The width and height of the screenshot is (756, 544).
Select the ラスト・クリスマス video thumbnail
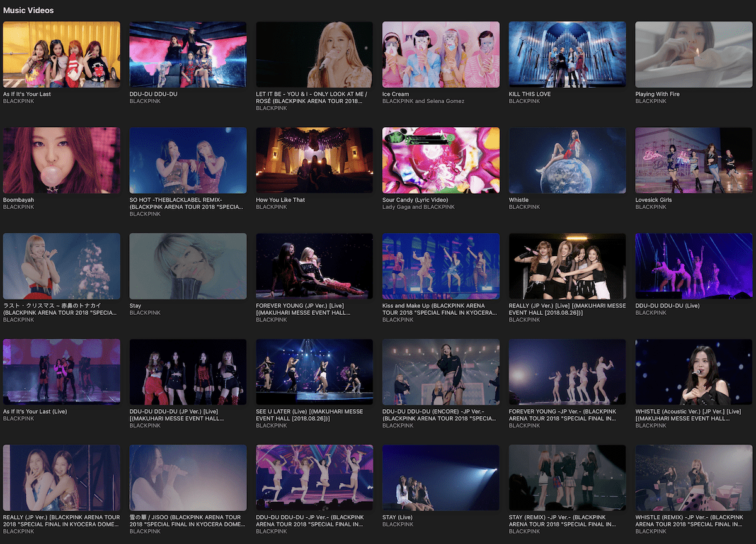(62, 266)
